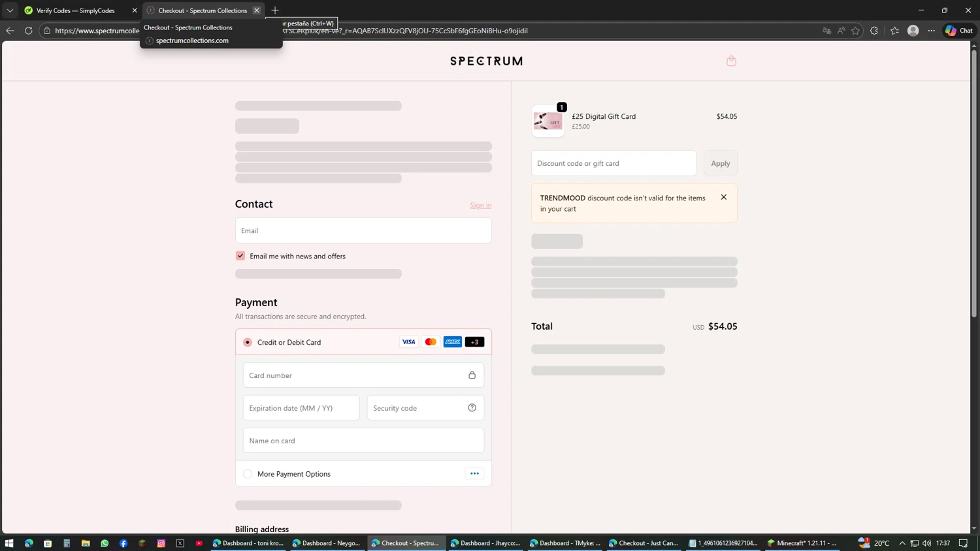This screenshot has height=551, width=980.
Task: Focus the Name on card field
Action: (363, 441)
